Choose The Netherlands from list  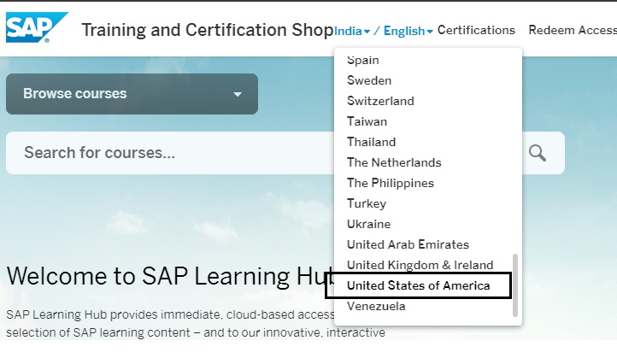coord(394,162)
